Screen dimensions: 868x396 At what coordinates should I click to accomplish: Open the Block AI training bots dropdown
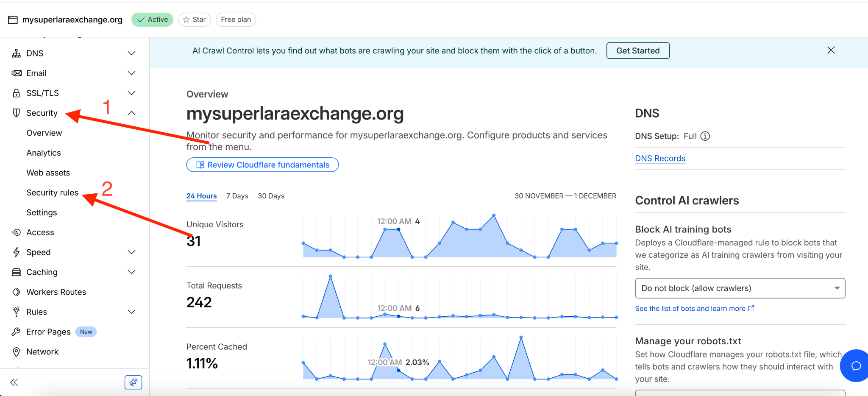740,288
